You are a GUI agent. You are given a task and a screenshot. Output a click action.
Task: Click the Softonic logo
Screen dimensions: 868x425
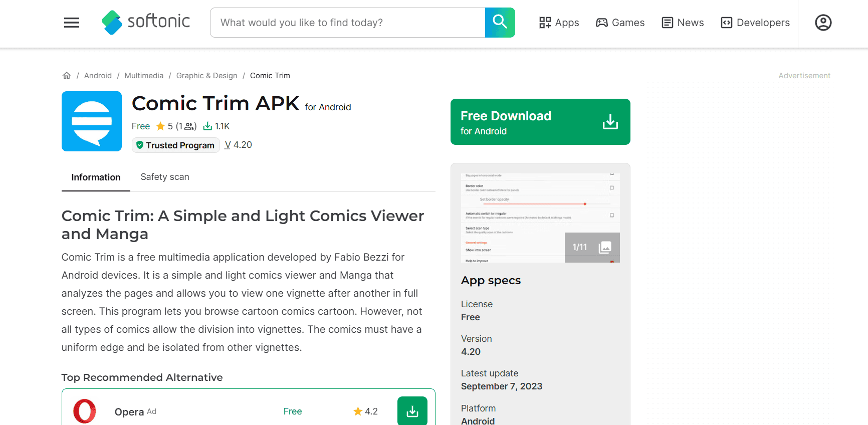click(146, 23)
